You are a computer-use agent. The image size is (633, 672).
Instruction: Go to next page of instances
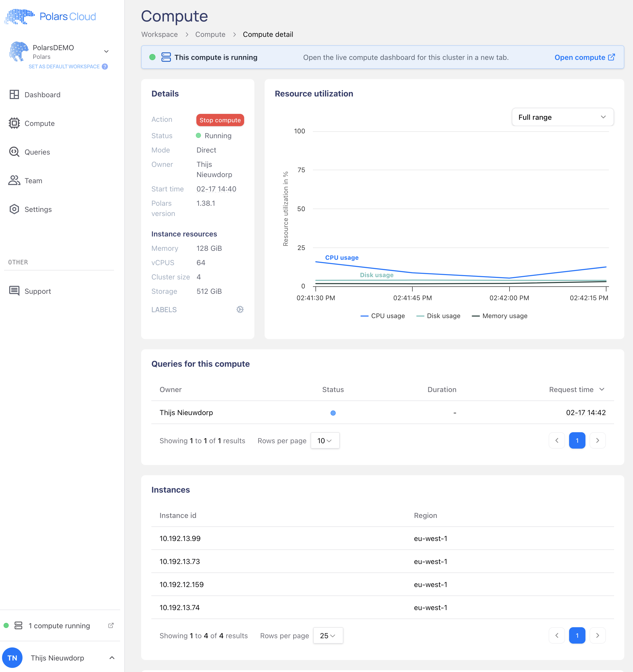[x=597, y=635]
